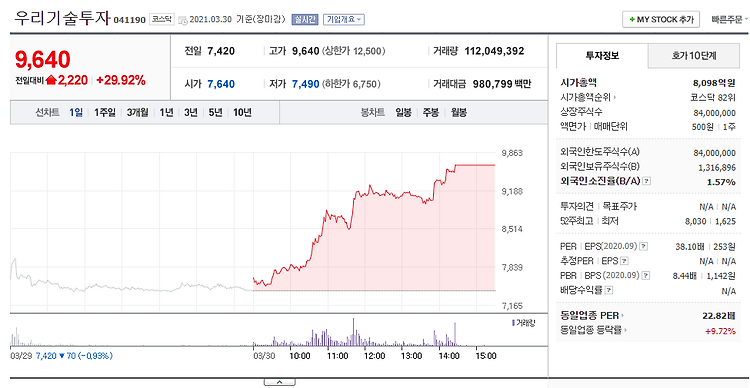Click the 코스닥 market badge
Viewport: 750px width, 388px height.
tap(161, 19)
